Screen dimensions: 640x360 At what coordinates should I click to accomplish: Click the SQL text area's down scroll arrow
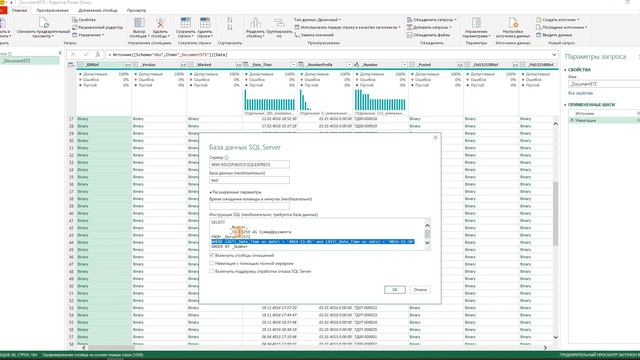click(x=427, y=242)
